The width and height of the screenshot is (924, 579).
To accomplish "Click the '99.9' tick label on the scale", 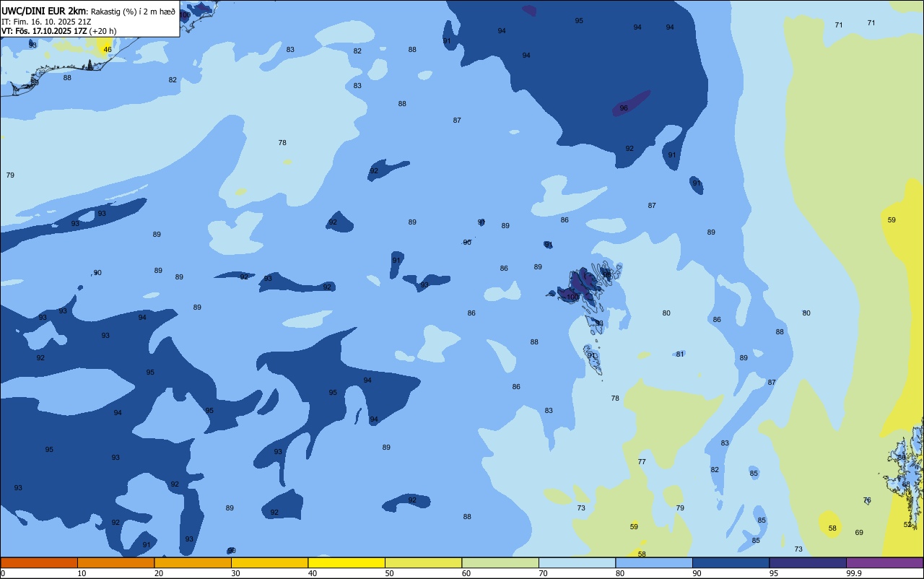I will click(854, 573).
